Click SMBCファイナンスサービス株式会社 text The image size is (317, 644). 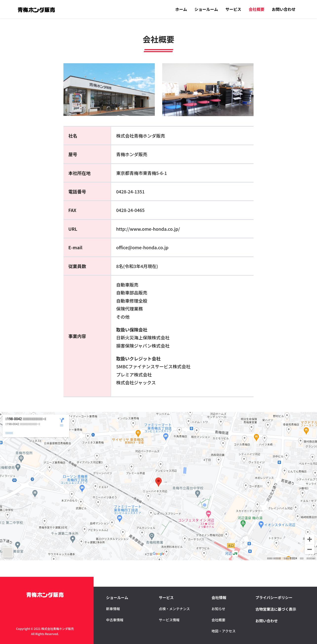(x=153, y=367)
